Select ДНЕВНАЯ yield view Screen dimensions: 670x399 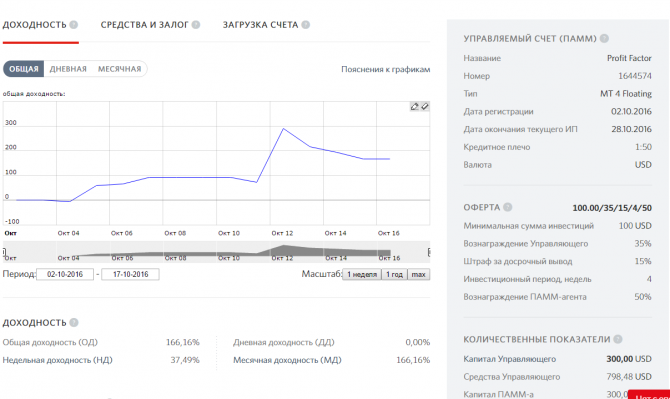tap(68, 69)
